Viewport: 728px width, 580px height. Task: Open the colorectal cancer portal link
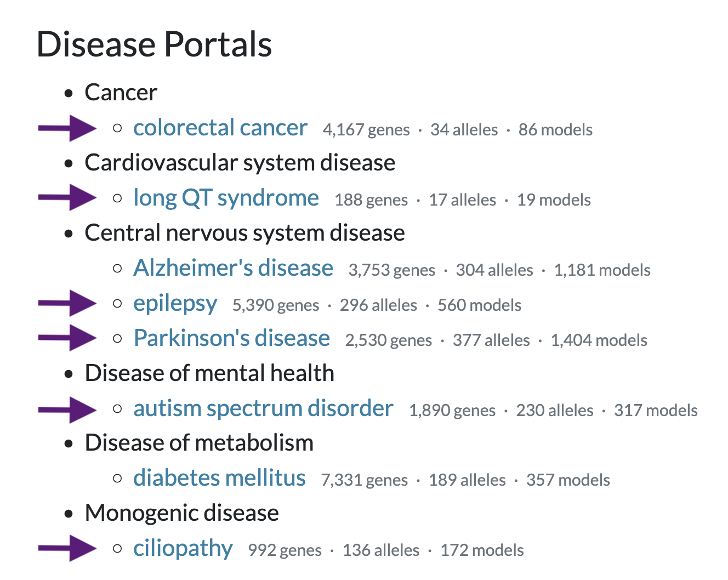[x=220, y=128]
